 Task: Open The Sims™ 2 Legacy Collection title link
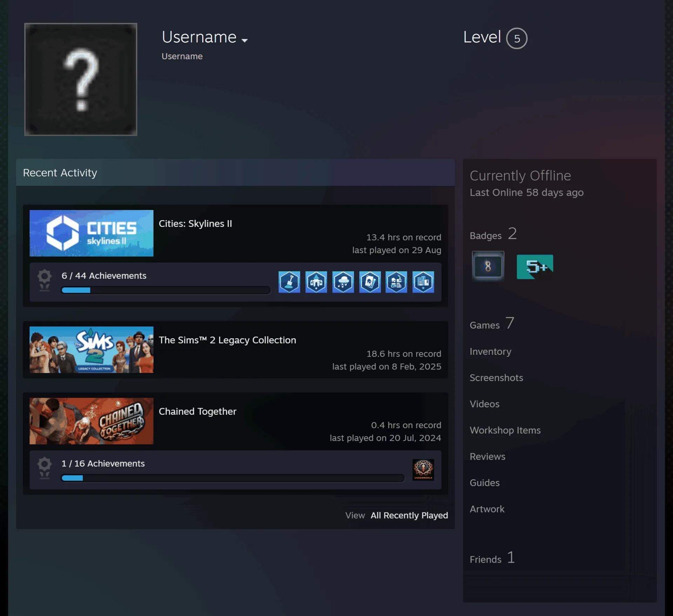coord(227,340)
